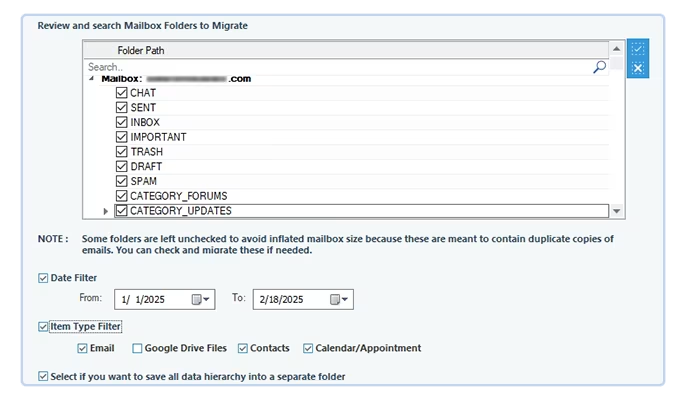Open the To date calendar picker
Image resolution: width=685 pixels, height=400 pixels.
(339, 299)
